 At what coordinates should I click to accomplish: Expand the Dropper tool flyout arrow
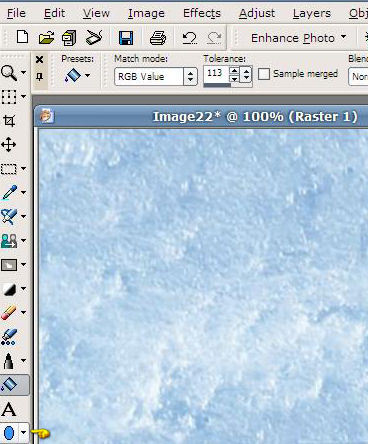point(23,192)
